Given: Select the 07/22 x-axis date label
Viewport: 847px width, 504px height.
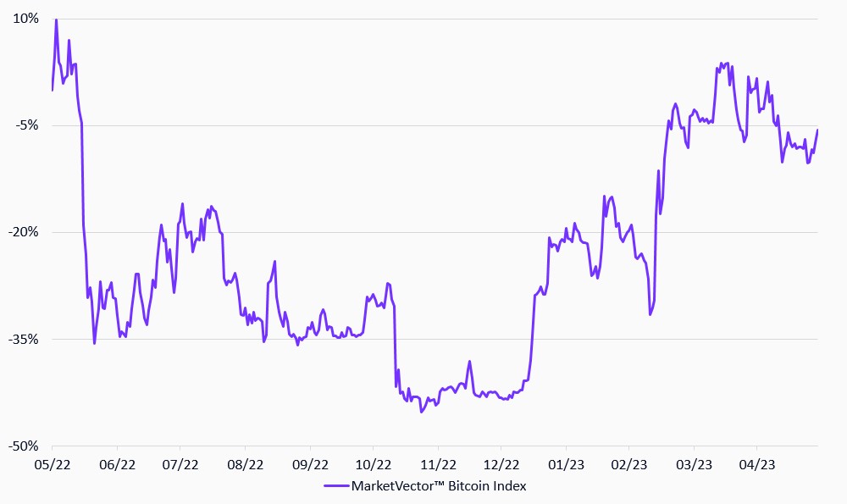Looking at the screenshot, I should pos(180,464).
